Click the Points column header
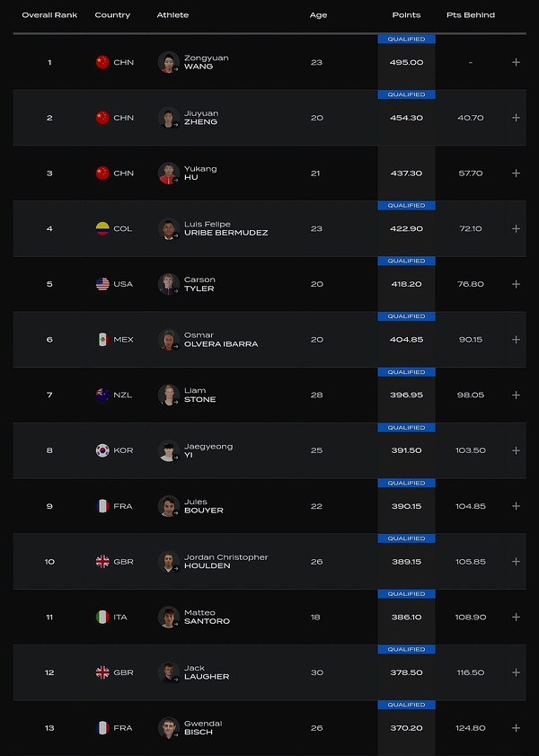The width and height of the screenshot is (539, 756). (406, 15)
